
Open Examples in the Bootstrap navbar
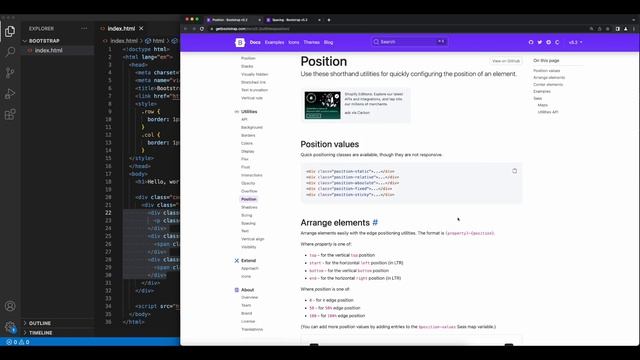pos(274,42)
